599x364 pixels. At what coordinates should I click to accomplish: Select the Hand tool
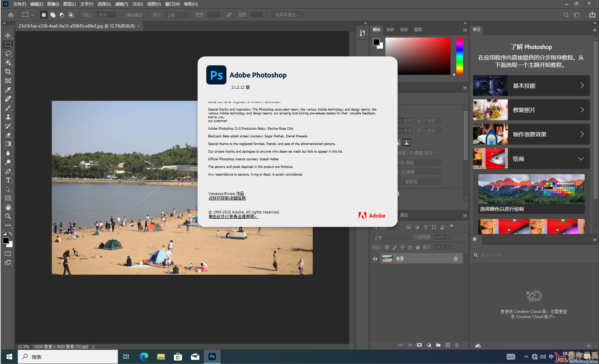8,207
